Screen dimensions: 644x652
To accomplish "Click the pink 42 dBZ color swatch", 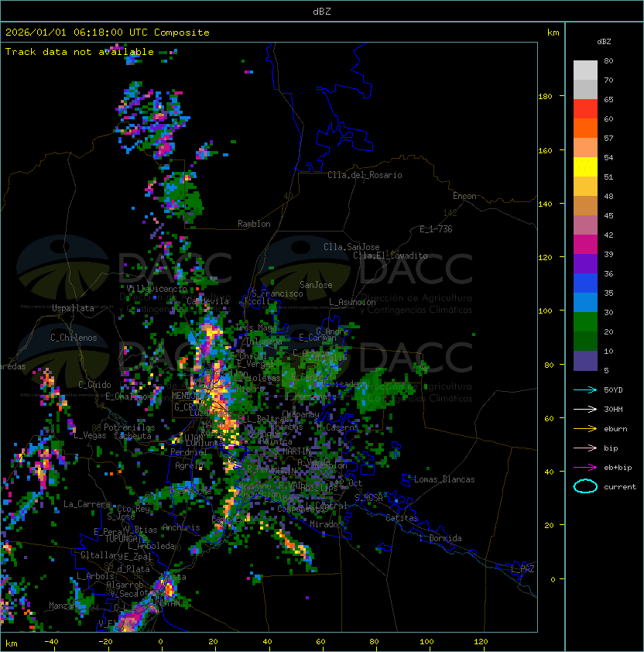I will click(x=585, y=225).
